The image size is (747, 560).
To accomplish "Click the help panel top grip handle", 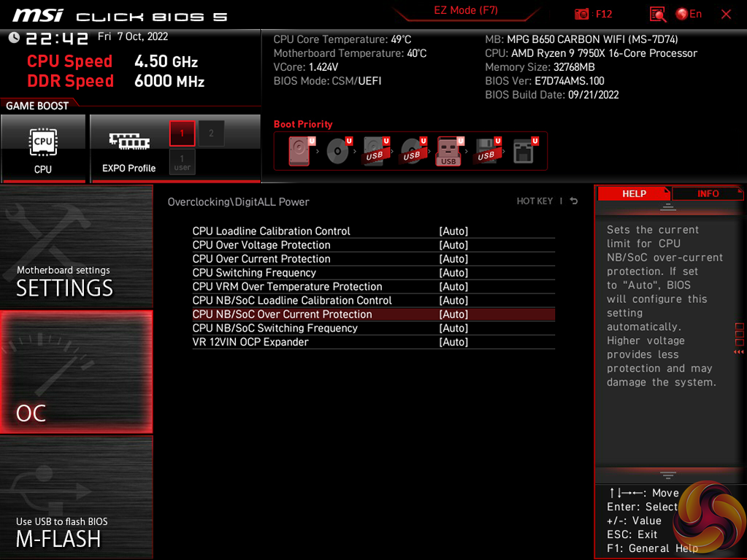I will [x=668, y=207].
